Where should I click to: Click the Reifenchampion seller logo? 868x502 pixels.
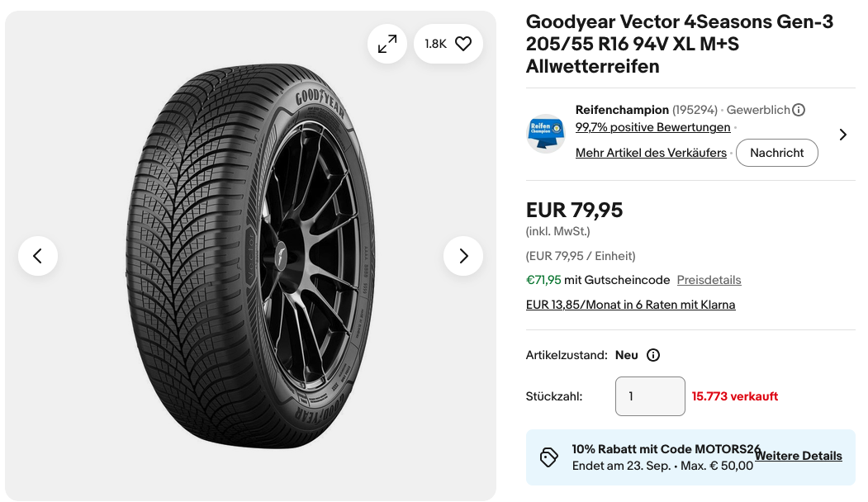point(545,134)
